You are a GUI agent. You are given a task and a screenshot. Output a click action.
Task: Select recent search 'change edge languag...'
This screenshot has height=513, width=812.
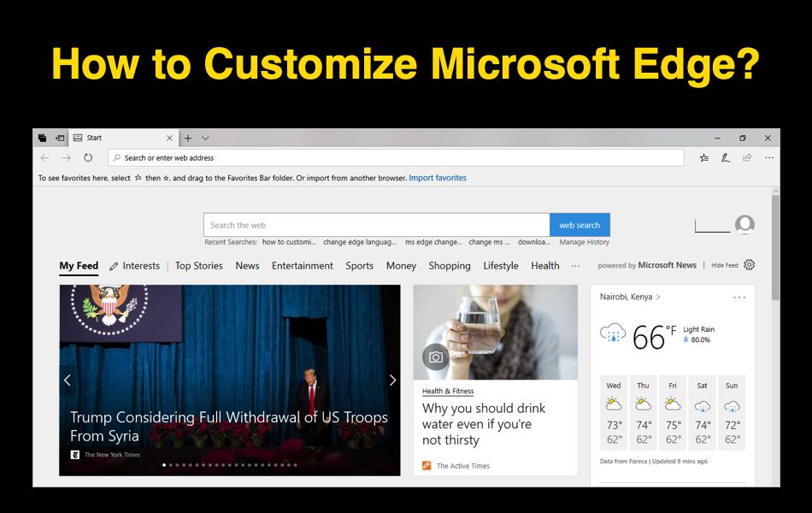coord(360,242)
